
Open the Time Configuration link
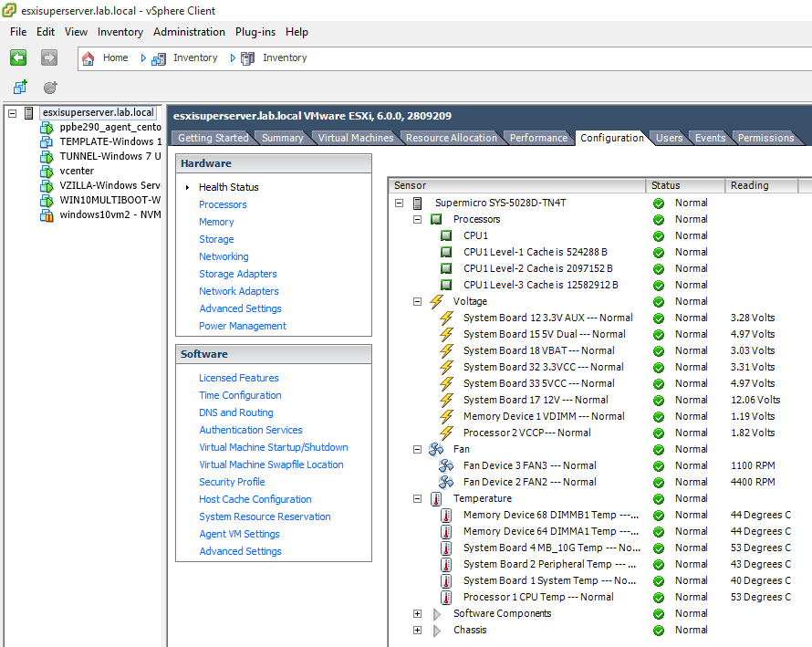pyautogui.click(x=240, y=395)
